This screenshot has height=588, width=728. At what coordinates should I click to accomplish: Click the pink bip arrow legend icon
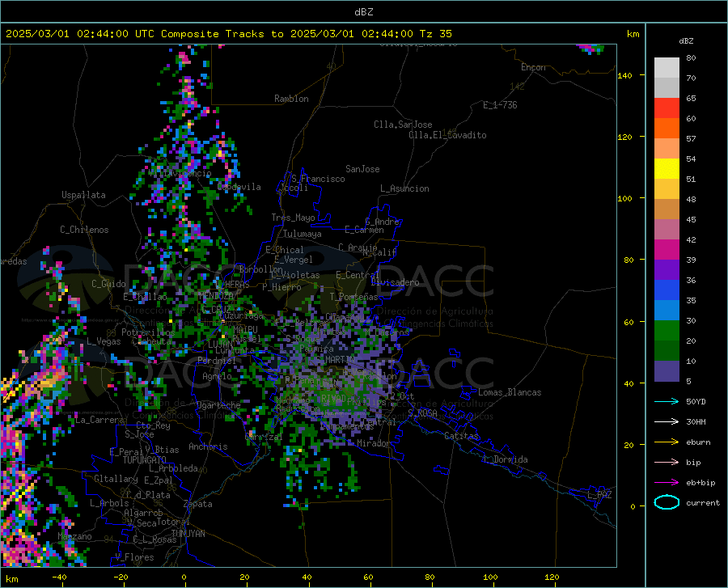(667, 462)
